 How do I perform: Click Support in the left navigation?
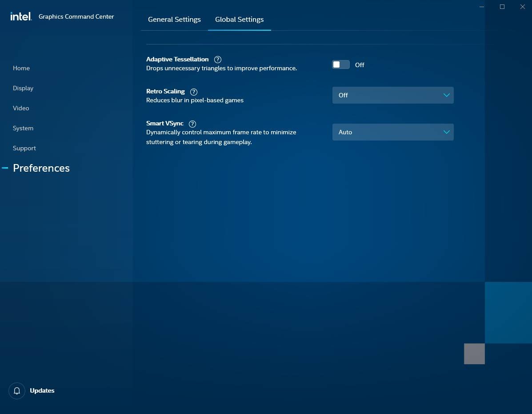click(x=24, y=148)
